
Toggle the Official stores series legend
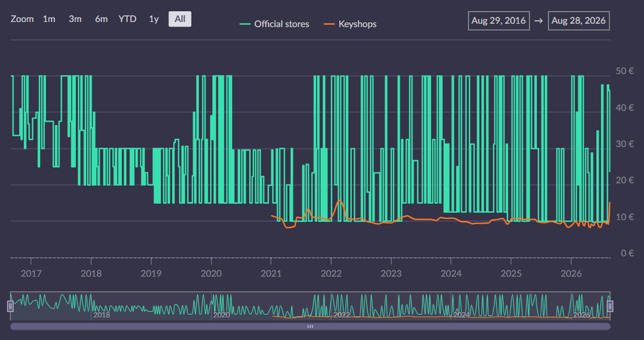click(274, 24)
